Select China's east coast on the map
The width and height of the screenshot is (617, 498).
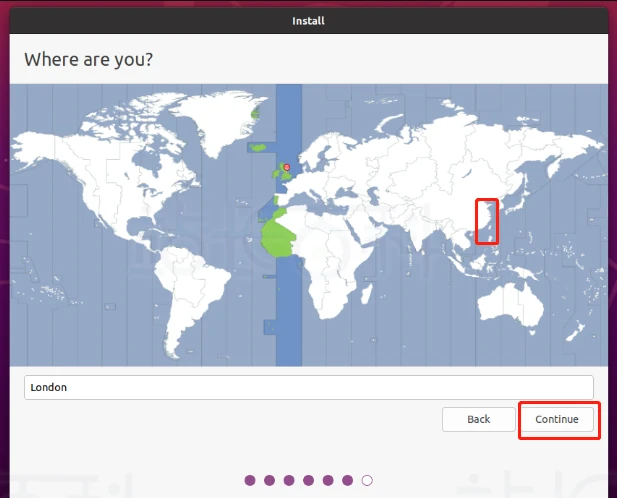point(487,221)
